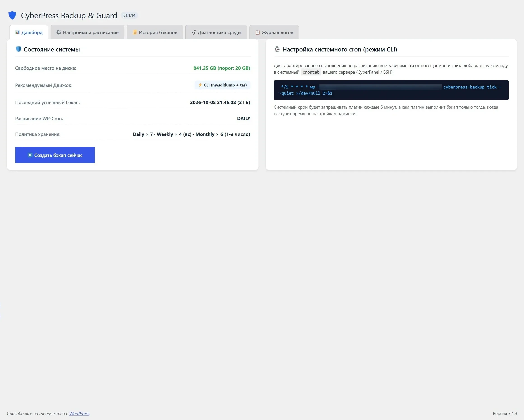Click Версия 7.1.3 footer text
Viewport: 524px width, 420px height.
click(x=505, y=413)
